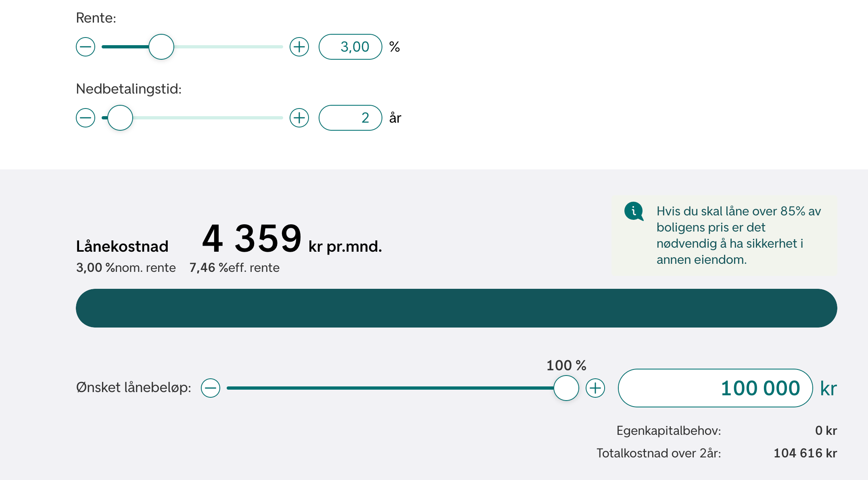Decrease Nedbetalingstid with the minus icon
868x480 pixels.
(x=86, y=118)
